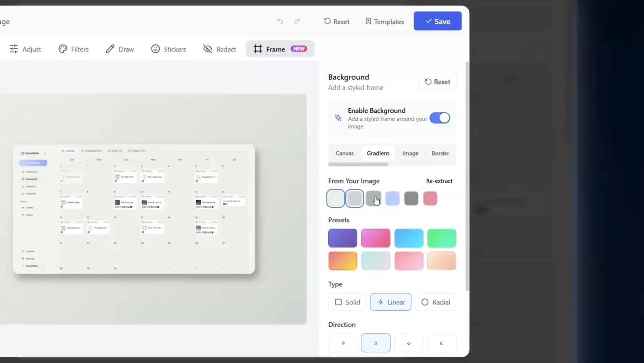Click the undo arrow icon
The image size is (644, 363).
coord(280,21)
